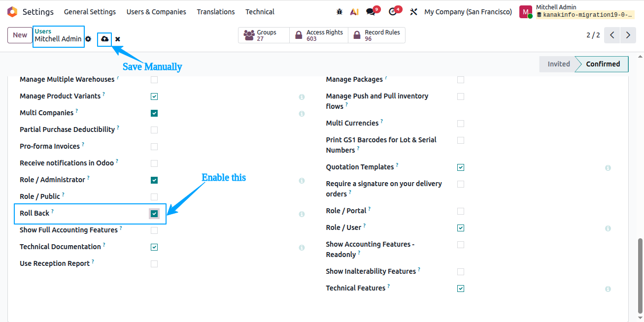
Task: Open the conversations chat bubble icon
Action: tap(371, 12)
